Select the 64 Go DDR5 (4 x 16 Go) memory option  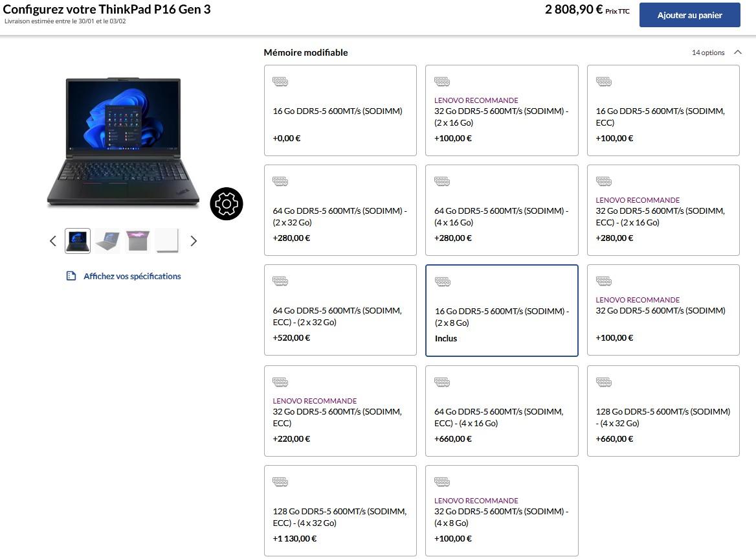point(502,210)
